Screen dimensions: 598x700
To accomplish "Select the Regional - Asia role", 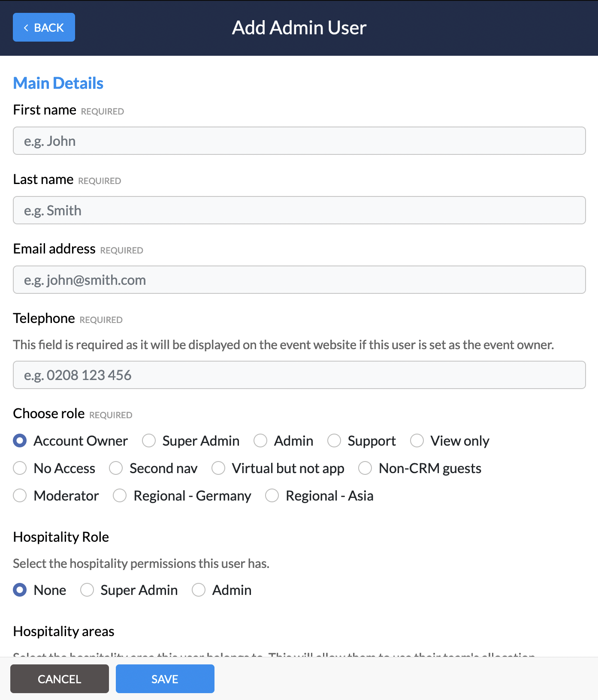I will tap(272, 495).
